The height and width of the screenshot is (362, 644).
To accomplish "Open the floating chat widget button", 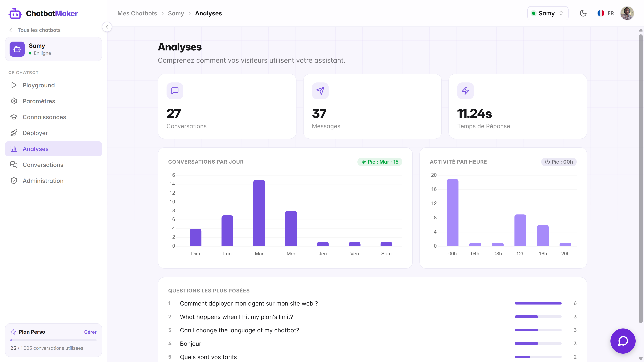I will pyautogui.click(x=623, y=341).
